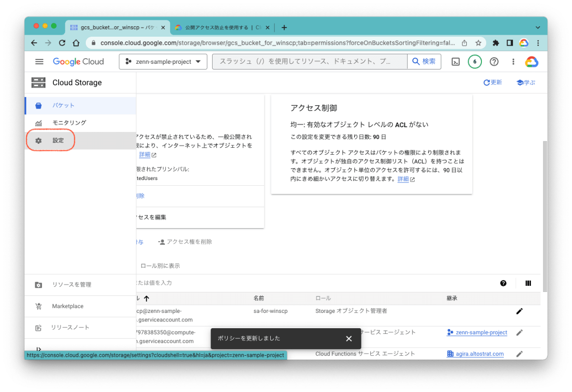The image size is (572, 392).
Task: Close the gcs_bucket tab
Action: coord(163,28)
